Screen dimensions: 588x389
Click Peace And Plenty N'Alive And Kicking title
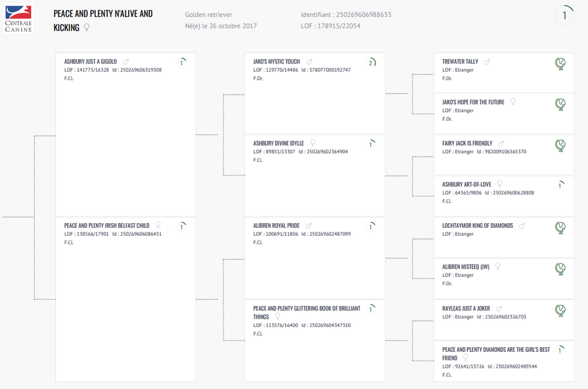tap(103, 14)
